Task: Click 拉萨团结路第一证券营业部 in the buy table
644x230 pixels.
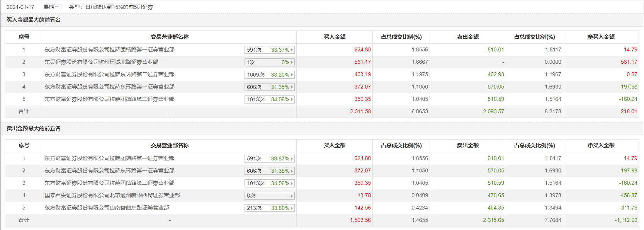Action: coord(109,49)
